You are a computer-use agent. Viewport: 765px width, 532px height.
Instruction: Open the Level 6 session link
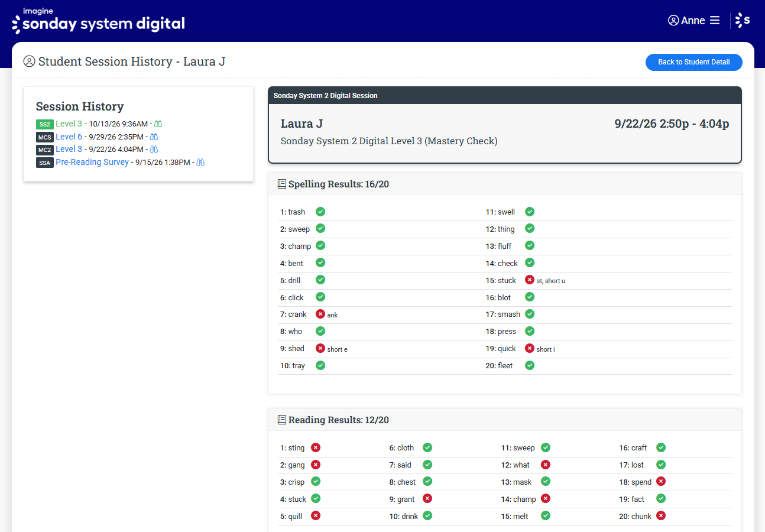tap(69, 137)
